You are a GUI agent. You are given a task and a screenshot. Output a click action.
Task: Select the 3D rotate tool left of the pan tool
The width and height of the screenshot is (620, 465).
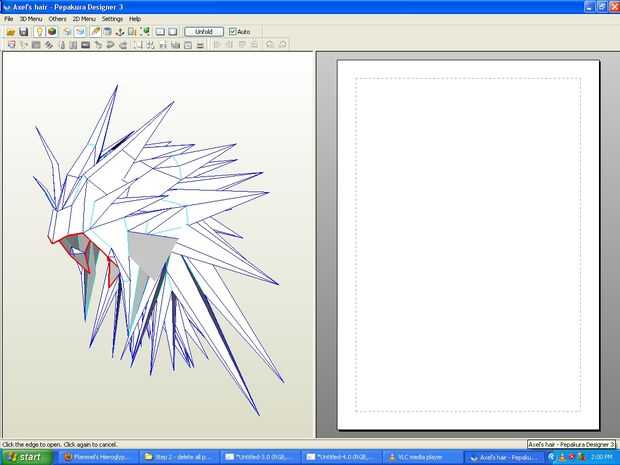68,32
